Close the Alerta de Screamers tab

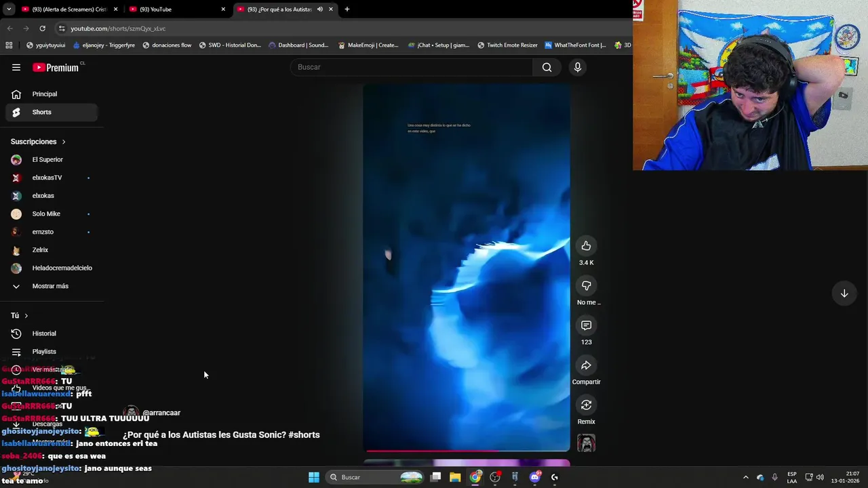click(x=115, y=9)
